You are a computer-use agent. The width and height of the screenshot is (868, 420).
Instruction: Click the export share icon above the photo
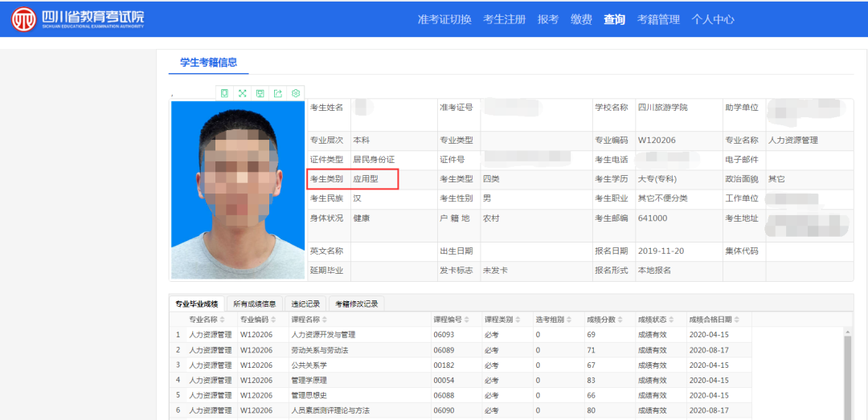click(278, 93)
